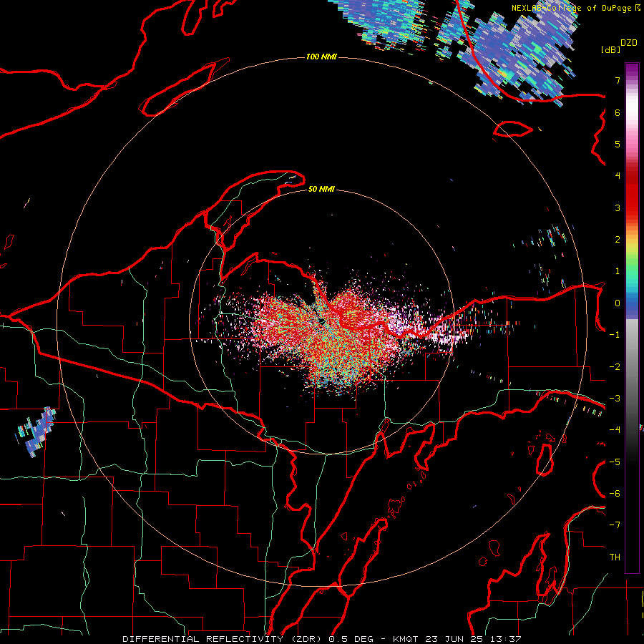Click the "-2" value on the scale
Image resolution: width=644 pixels, height=644 pixels.
[615, 367]
